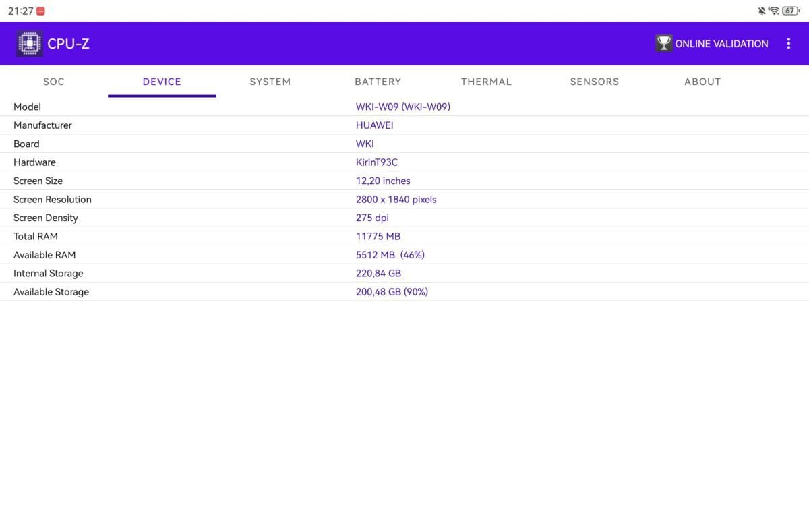Select the Screen Size label
The image size is (809, 532).
pyautogui.click(x=38, y=181)
